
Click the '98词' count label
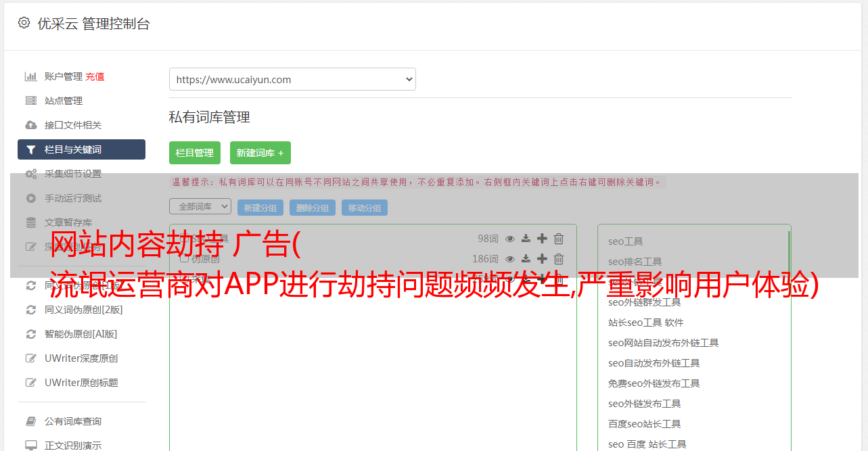(488, 239)
